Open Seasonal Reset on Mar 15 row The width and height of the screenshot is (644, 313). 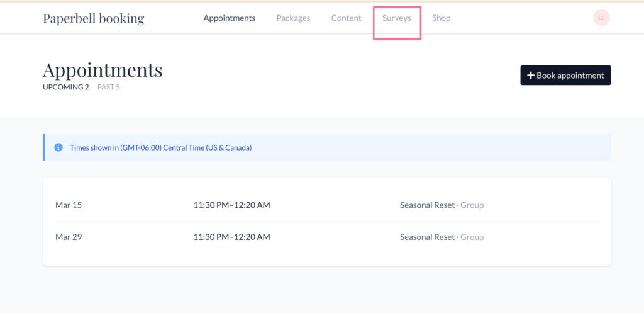point(427,205)
